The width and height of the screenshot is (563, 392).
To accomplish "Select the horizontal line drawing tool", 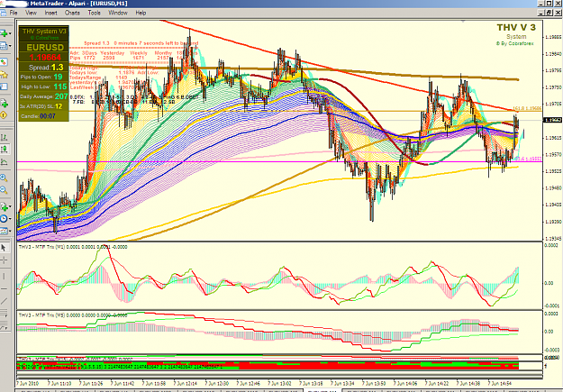I will point(4,288).
